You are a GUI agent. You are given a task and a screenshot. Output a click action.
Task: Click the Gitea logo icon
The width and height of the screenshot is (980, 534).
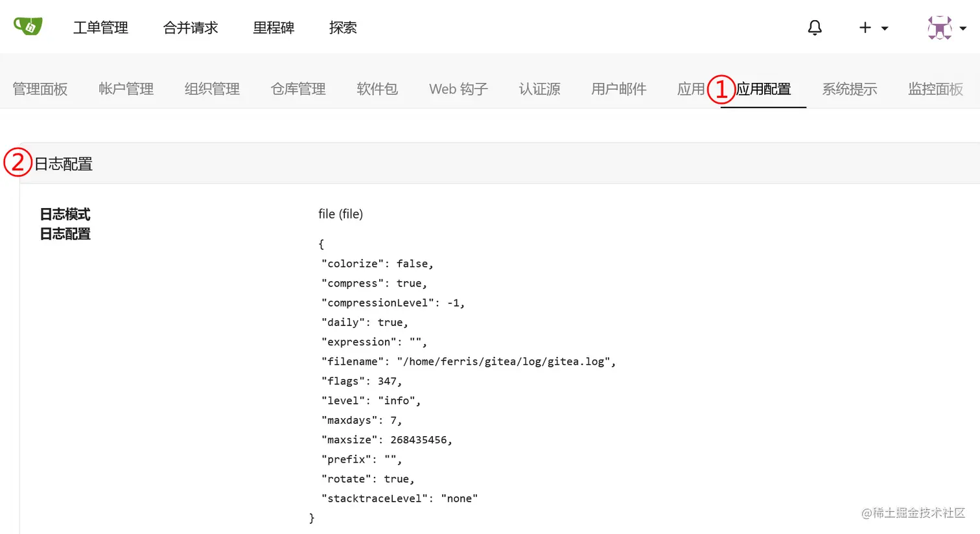tap(27, 27)
